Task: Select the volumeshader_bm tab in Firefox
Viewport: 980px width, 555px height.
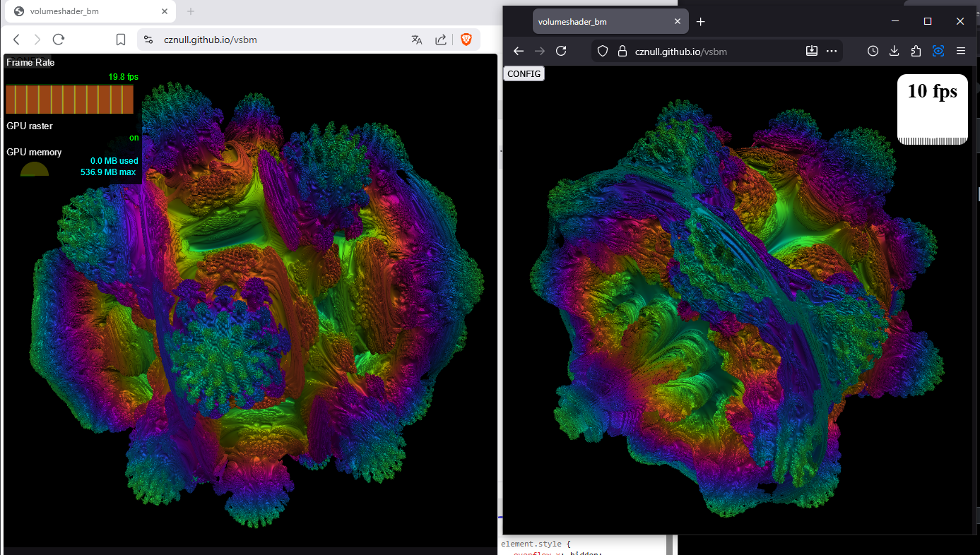Action: [610, 22]
